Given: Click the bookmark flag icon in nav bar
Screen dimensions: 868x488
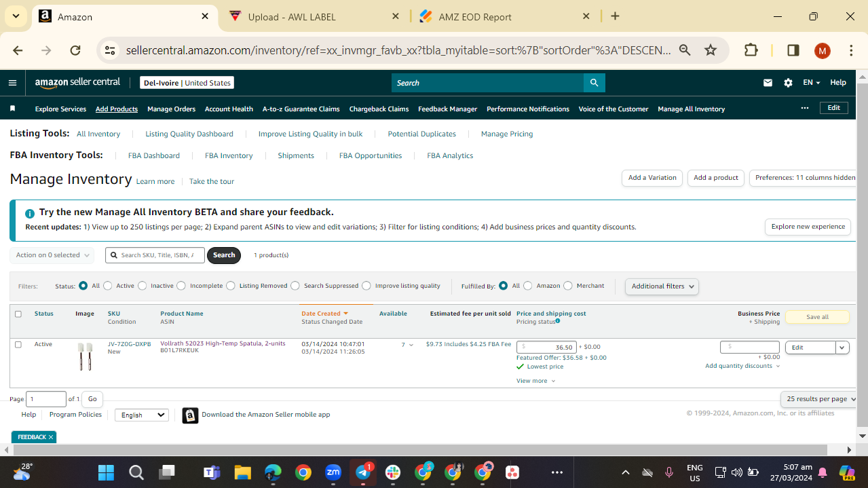Looking at the screenshot, I should point(12,109).
